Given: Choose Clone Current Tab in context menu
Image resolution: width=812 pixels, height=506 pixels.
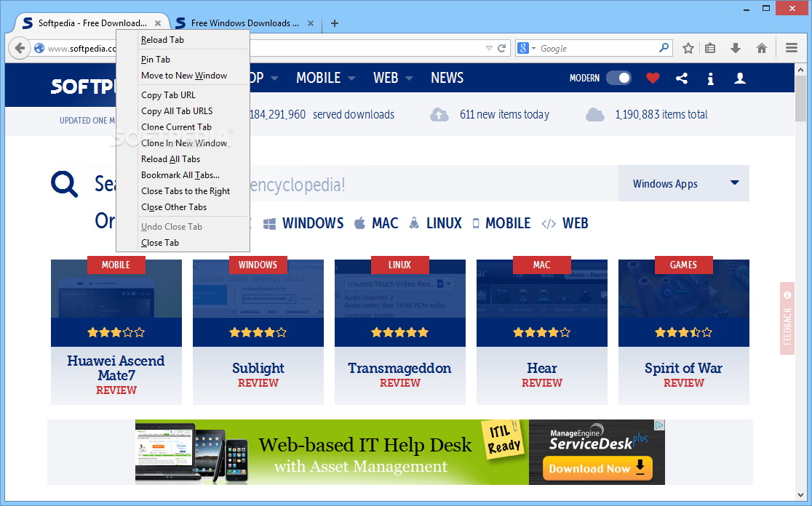Looking at the screenshot, I should pos(176,127).
